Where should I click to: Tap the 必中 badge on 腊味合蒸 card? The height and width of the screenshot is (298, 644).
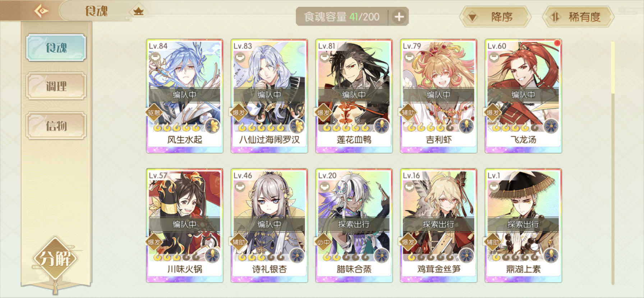click(x=323, y=242)
